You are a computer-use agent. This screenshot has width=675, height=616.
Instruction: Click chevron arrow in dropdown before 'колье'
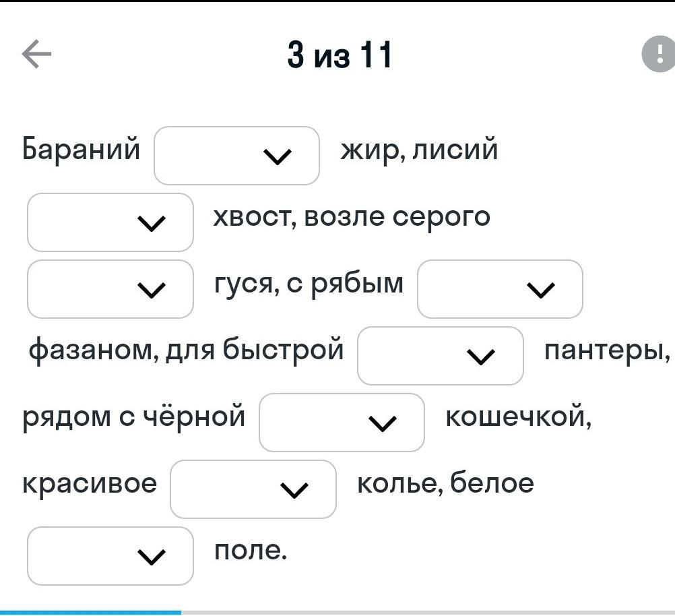click(x=294, y=490)
